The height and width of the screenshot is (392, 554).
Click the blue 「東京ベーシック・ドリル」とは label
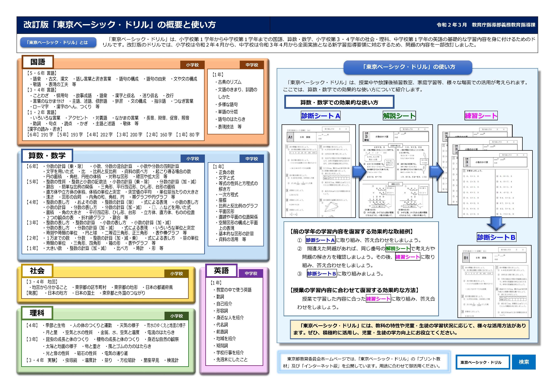(x=58, y=42)
